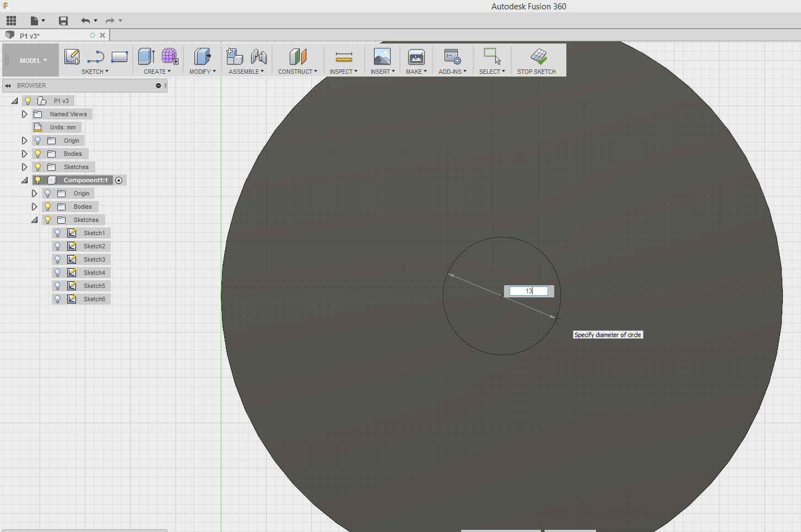Expand the top-level Bodies folder

(x=24, y=154)
